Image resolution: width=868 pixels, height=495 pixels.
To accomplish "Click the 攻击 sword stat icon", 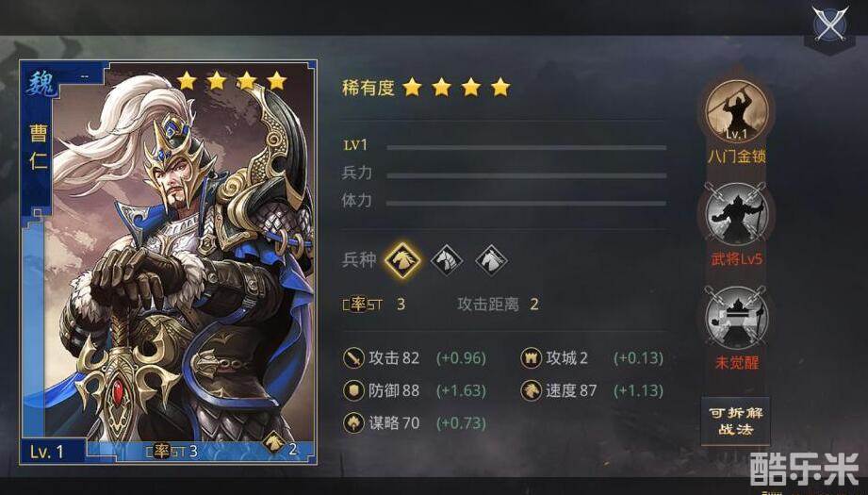I will pyautogui.click(x=353, y=357).
